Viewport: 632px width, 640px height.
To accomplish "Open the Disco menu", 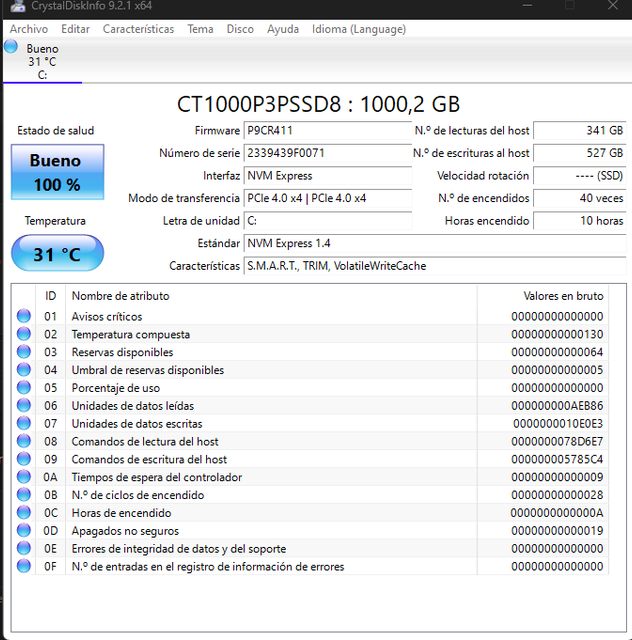I will coord(240,29).
